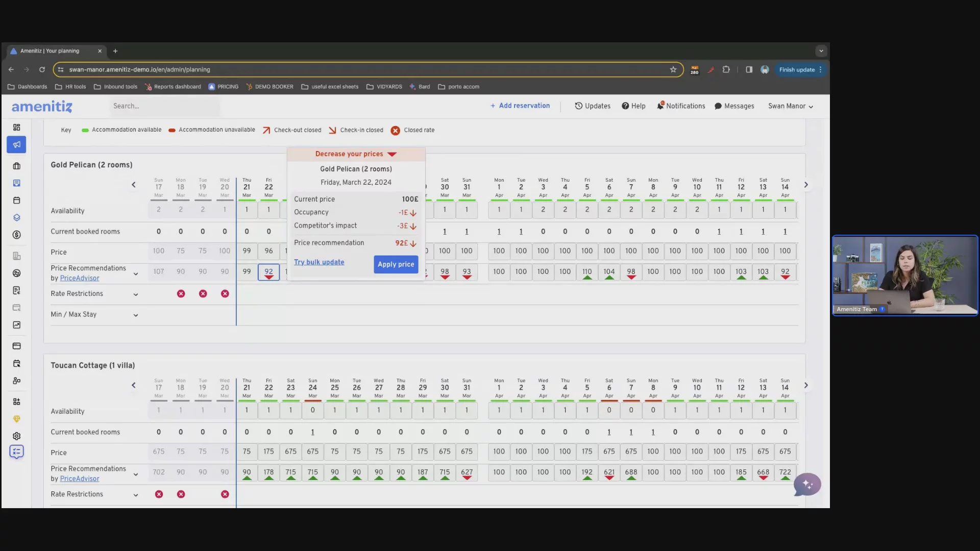
Task: Open Gold Pelican PriceAdvisor link
Action: click(x=80, y=278)
